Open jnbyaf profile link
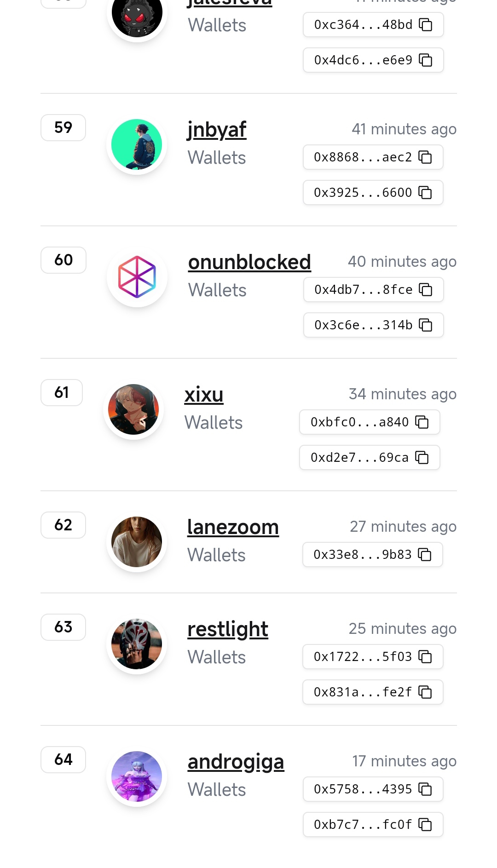This screenshot has width=497, height=868. tap(217, 130)
